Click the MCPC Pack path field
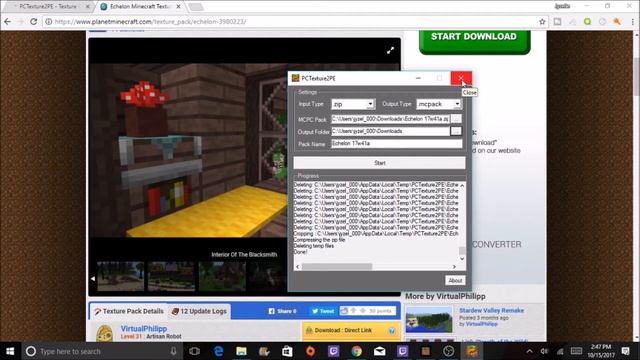This screenshot has height=360, width=640. [x=391, y=119]
